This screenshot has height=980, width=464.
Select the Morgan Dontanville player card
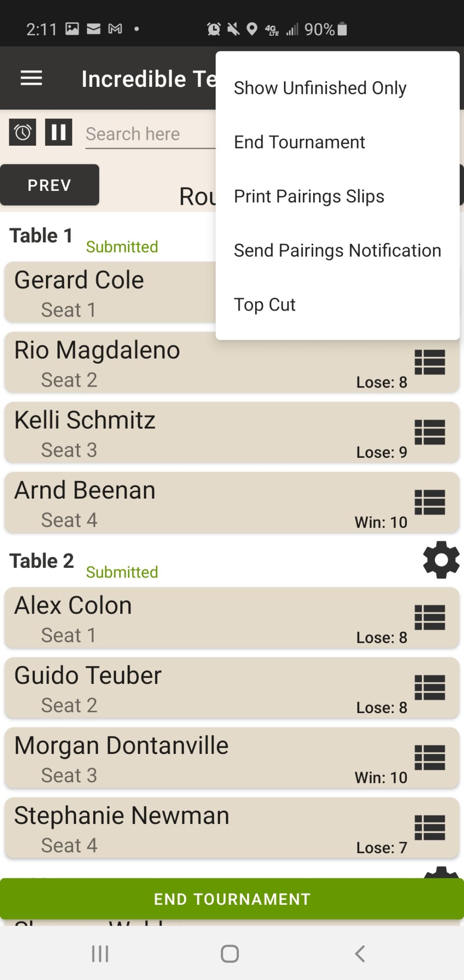click(232, 758)
